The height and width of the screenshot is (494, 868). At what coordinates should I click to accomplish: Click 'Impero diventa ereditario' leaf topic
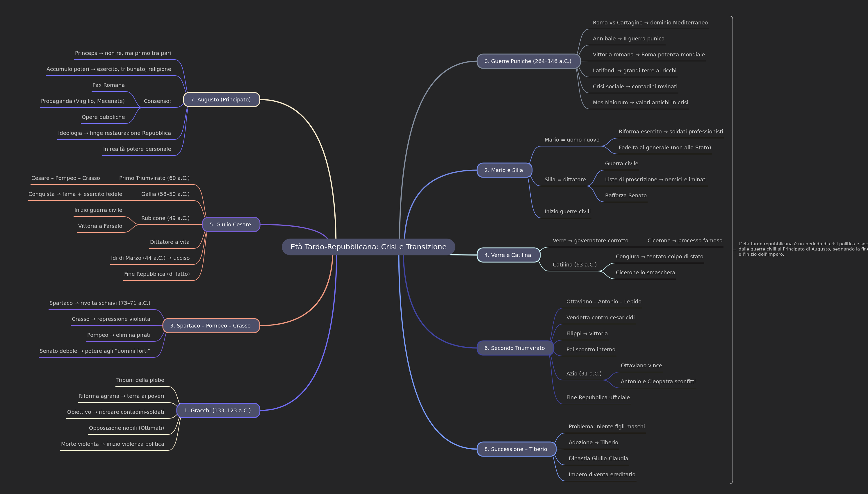[x=602, y=474]
